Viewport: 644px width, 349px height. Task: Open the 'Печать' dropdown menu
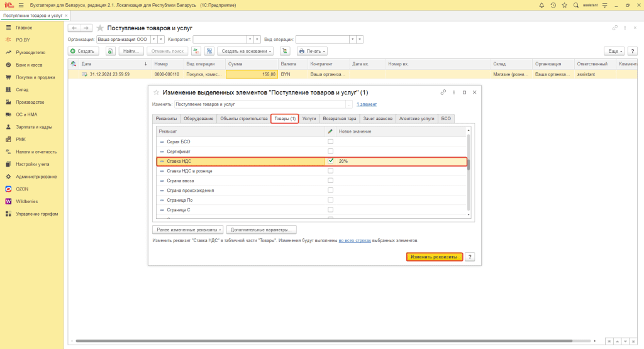312,51
